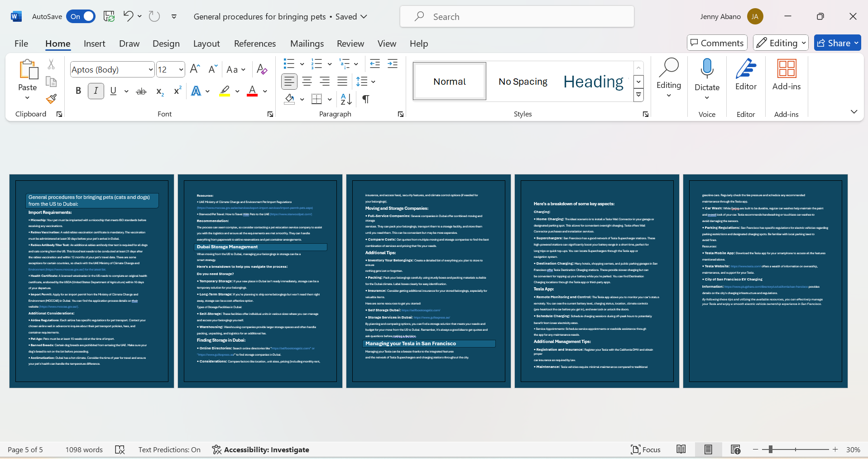The image size is (868, 459).
Task: Toggle Text Predictions setting in status bar
Action: coord(169,449)
